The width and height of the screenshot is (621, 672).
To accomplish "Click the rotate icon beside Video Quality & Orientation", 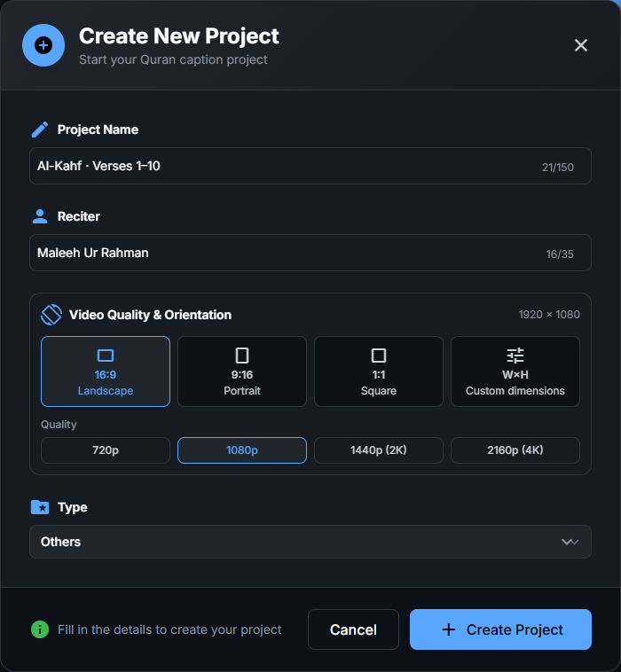I will [x=51, y=315].
